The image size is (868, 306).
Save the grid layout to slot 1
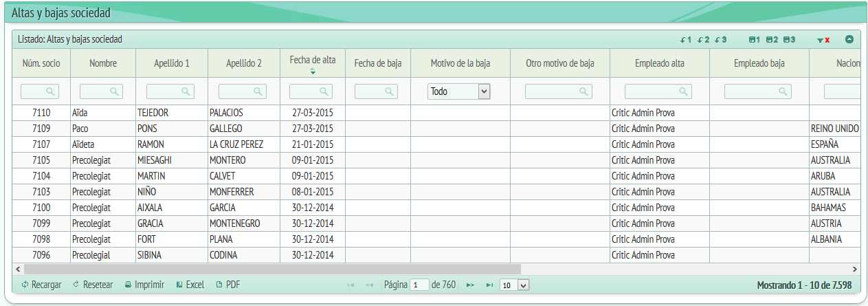pyautogui.click(x=754, y=40)
